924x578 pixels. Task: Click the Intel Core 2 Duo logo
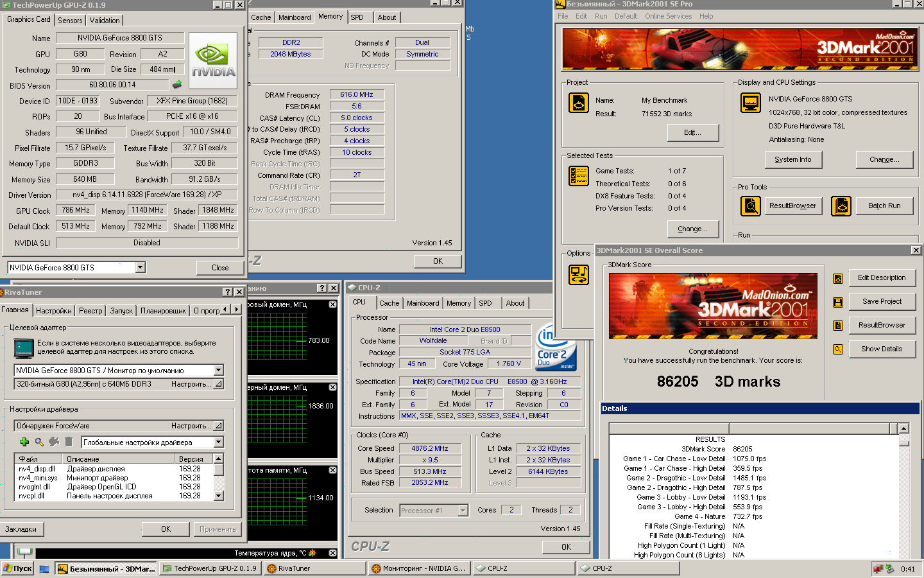556,347
